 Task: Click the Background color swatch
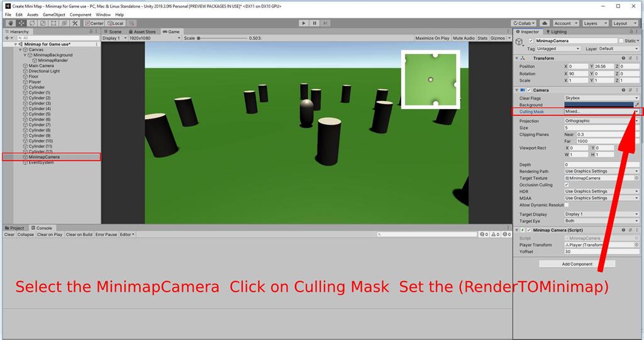599,105
